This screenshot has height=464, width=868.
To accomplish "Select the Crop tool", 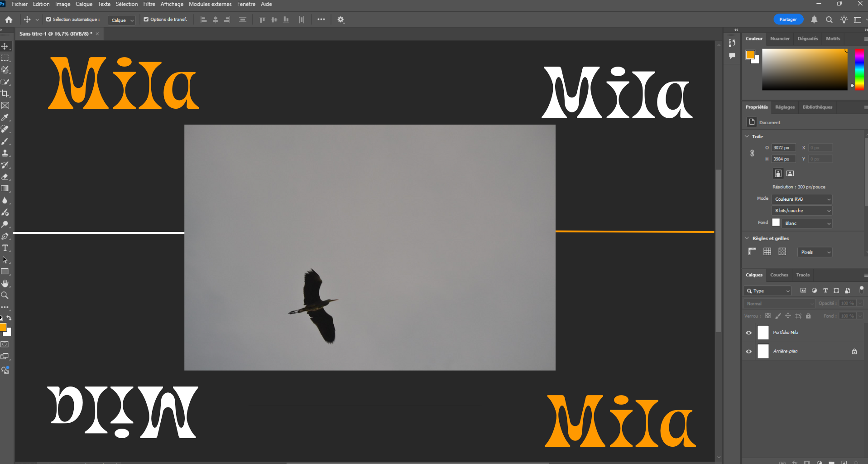I will (5, 94).
